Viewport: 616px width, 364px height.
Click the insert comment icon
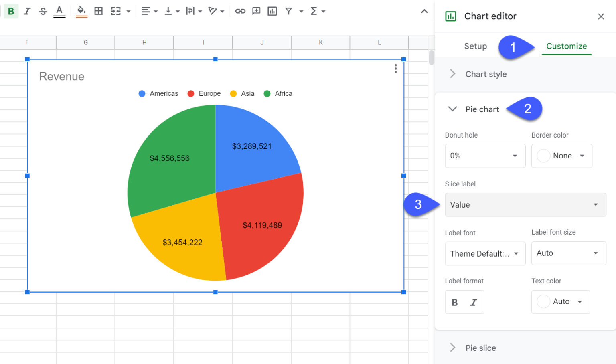point(256,11)
